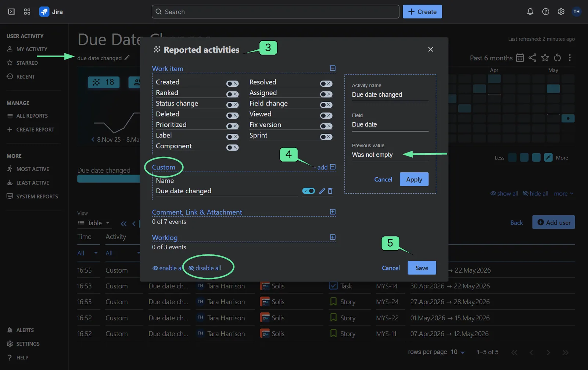The image size is (588, 370).
Task: Click the Search field
Action: click(x=276, y=12)
